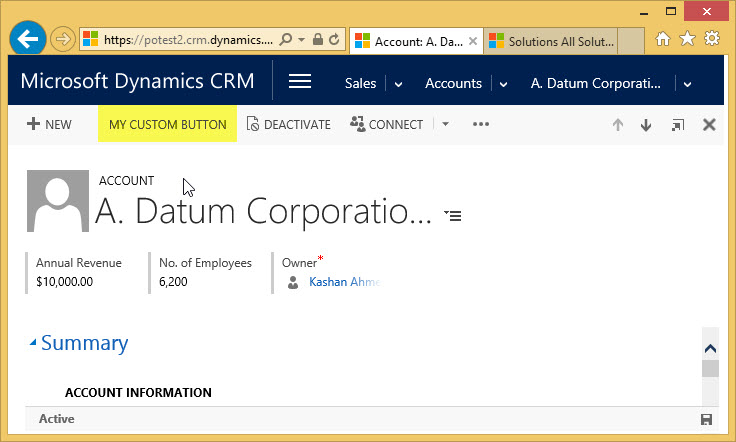The height and width of the screenshot is (442, 736).
Task: Open the hamburger navigation menu
Action: (x=300, y=81)
